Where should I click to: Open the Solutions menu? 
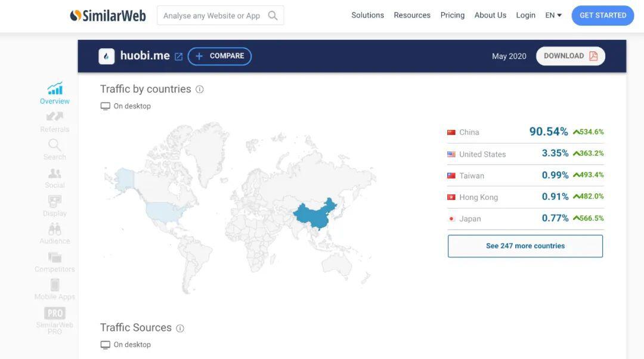[x=367, y=15]
